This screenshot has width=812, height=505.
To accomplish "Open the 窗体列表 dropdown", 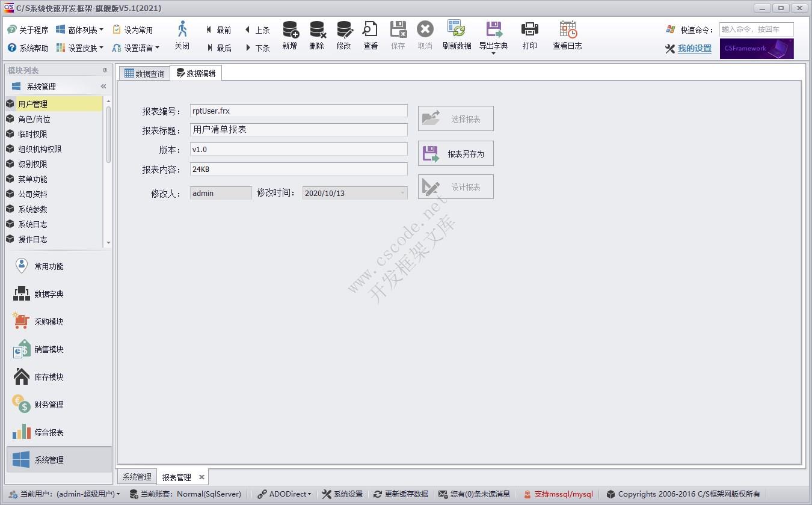I will click(78, 29).
